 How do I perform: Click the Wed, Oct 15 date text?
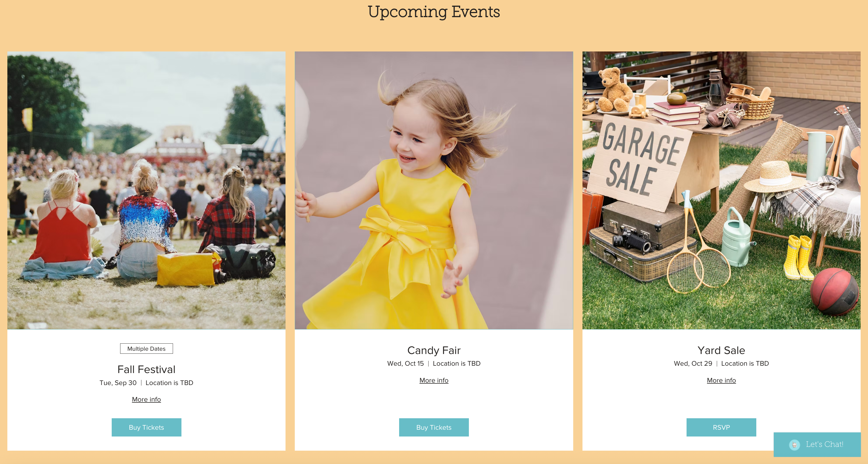pyautogui.click(x=405, y=364)
